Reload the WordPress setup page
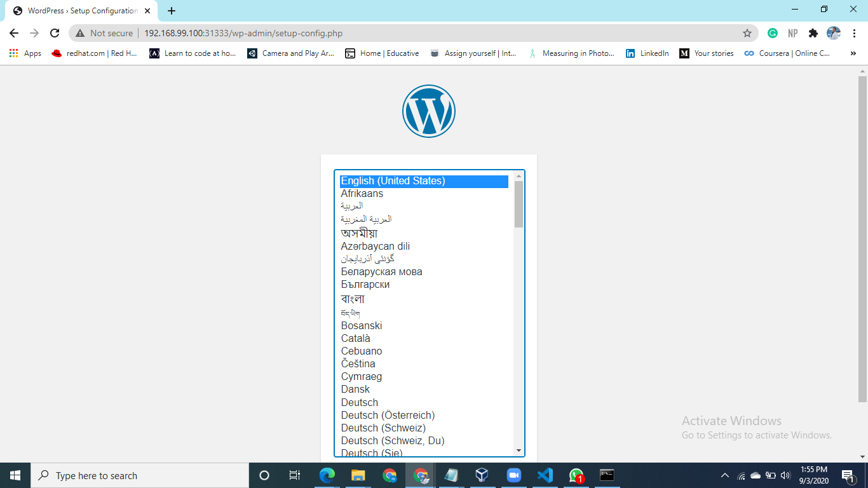 click(x=55, y=33)
